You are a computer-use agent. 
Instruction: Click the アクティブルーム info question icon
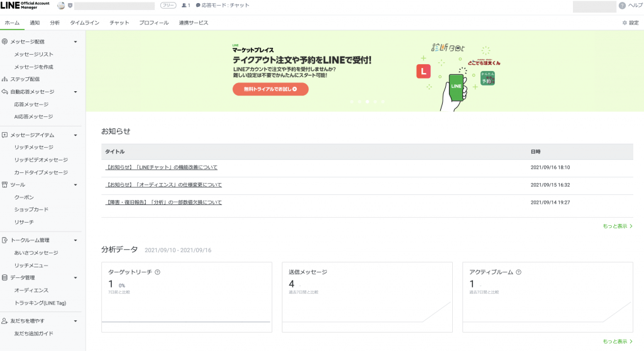(518, 272)
